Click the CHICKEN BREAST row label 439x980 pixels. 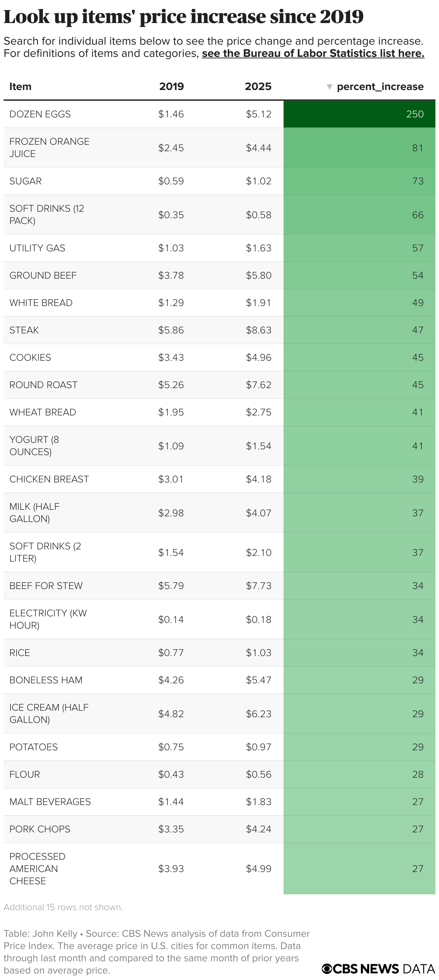(x=49, y=479)
